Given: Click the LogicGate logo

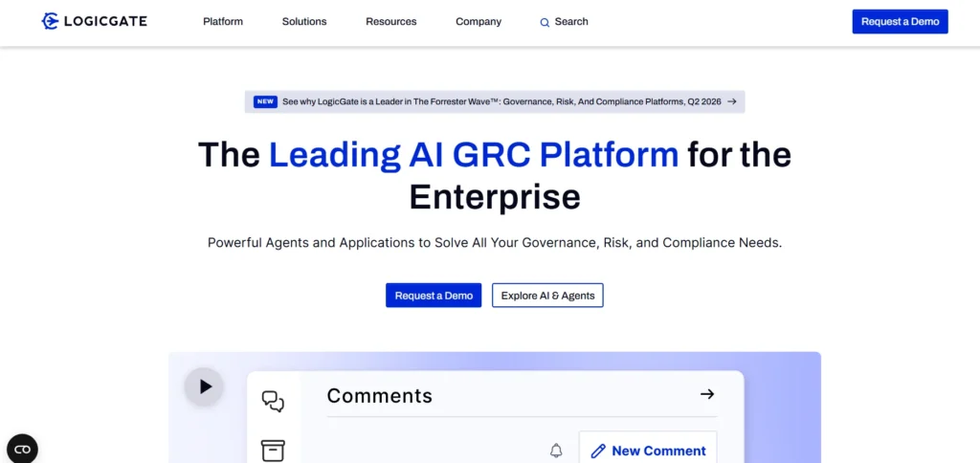Looking at the screenshot, I should pyautogui.click(x=95, y=21).
